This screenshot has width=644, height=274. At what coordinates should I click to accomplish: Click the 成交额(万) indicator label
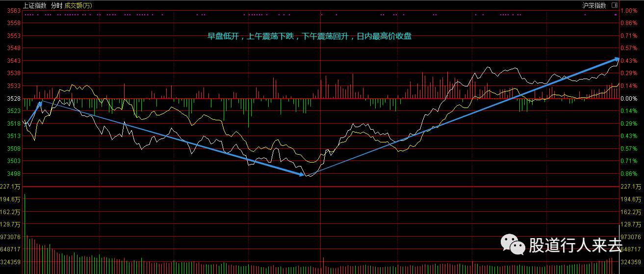coord(78,6)
